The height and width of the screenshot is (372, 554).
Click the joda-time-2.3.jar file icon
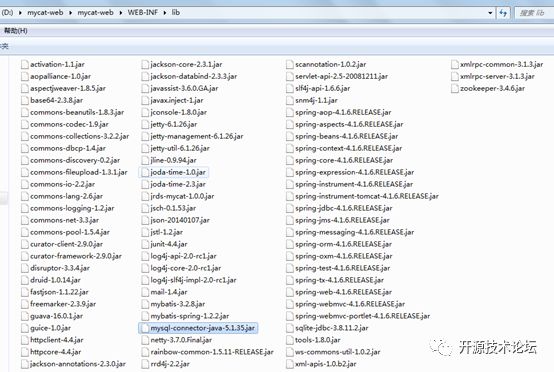pyautogui.click(x=145, y=184)
